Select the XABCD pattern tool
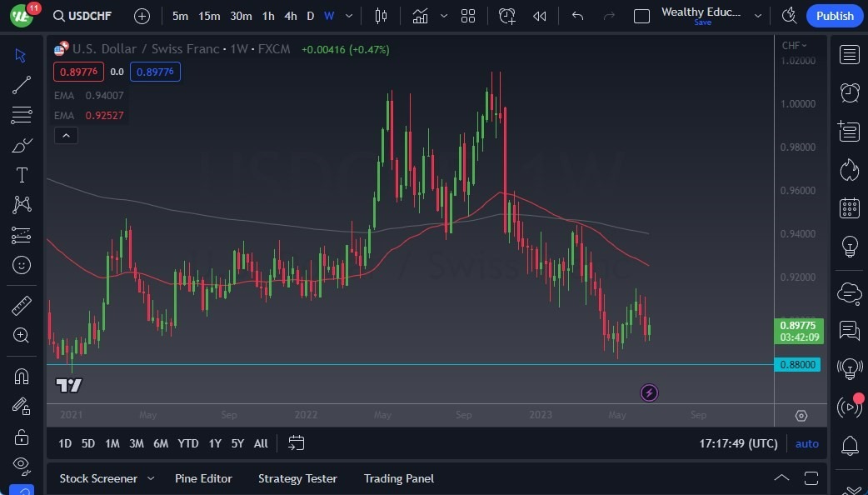The height and width of the screenshot is (495, 868). tap(21, 205)
